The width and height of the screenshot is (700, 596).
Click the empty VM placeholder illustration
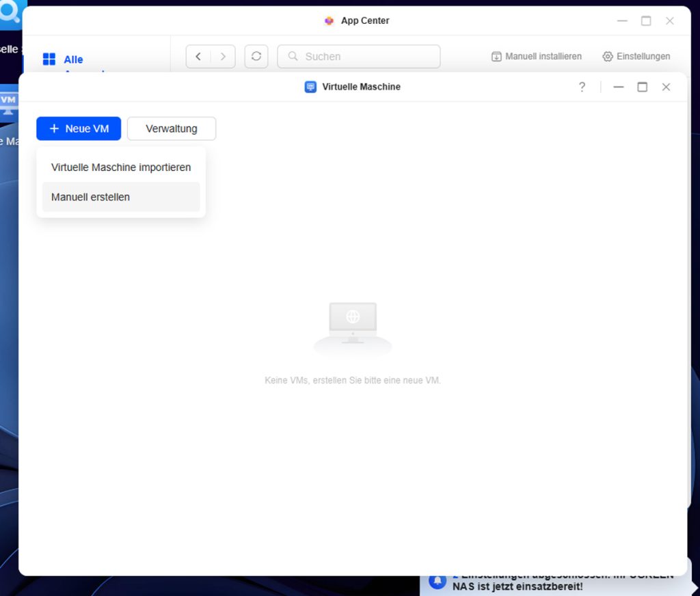point(353,328)
